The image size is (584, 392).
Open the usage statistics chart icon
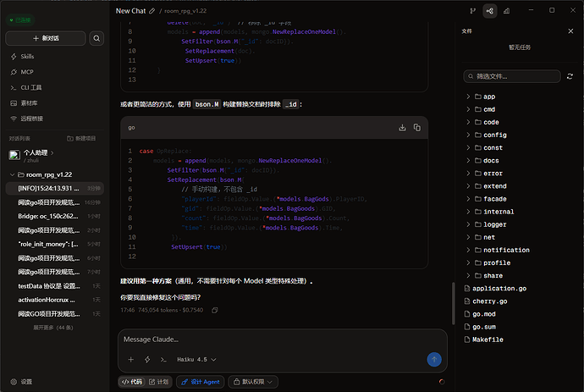tap(506, 11)
